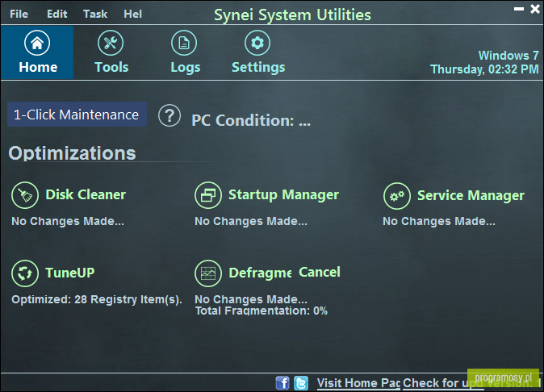Close the Synei System Utilities window

pyautogui.click(x=535, y=9)
